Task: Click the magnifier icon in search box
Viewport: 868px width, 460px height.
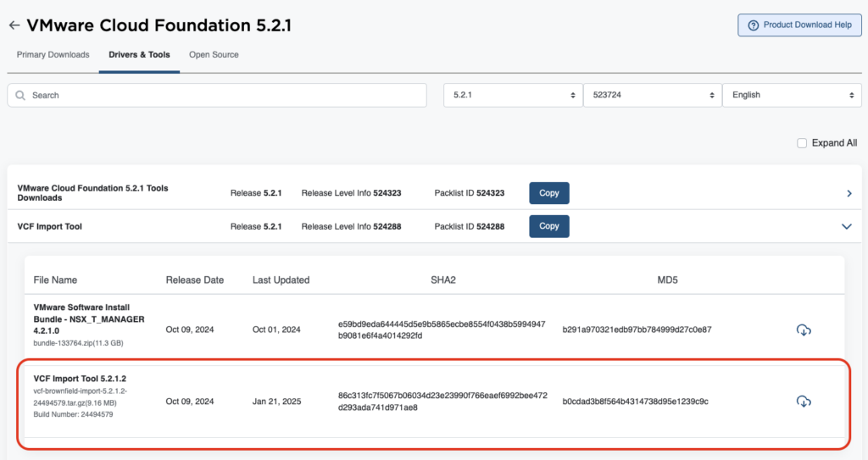Action: click(x=20, y=96)
